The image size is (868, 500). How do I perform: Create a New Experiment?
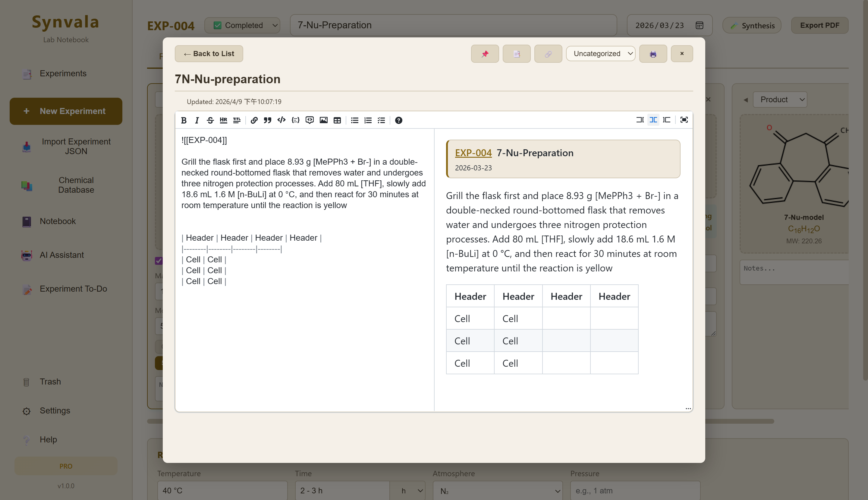66,111
